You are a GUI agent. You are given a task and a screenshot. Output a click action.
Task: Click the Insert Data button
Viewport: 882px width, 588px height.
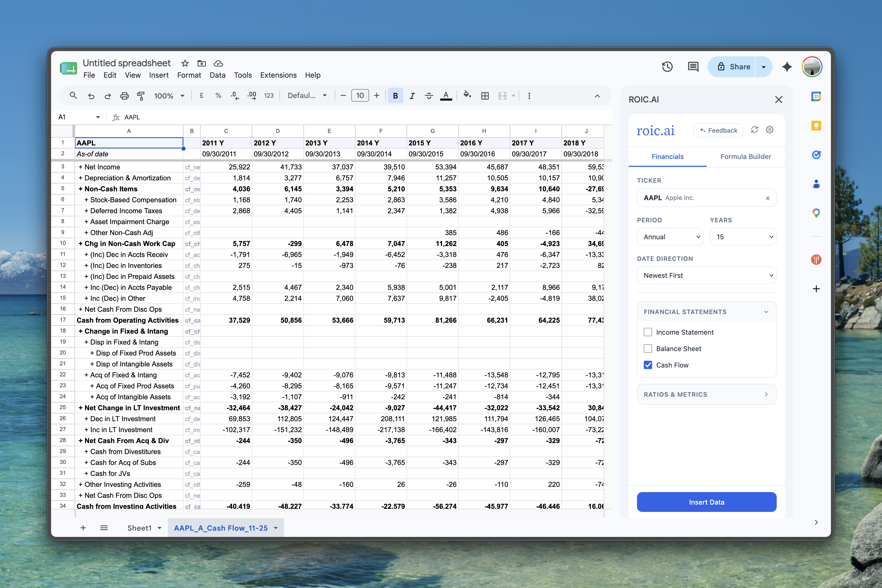click(707, 502)
